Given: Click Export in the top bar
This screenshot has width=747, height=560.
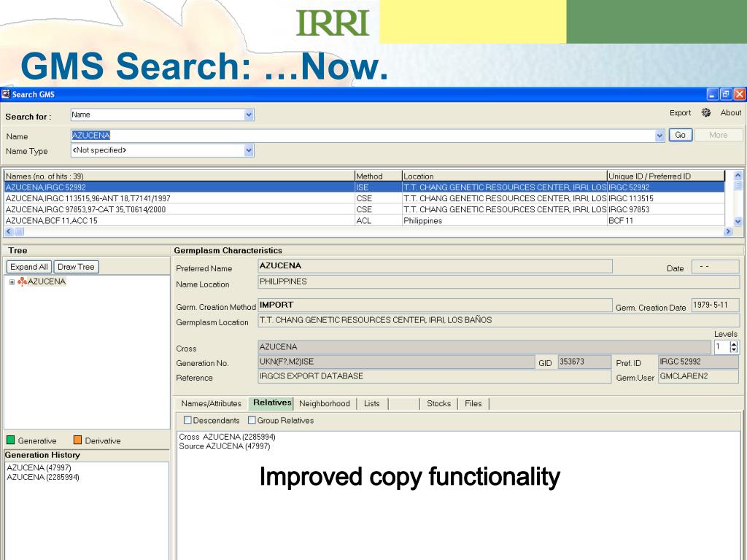Looking at the screenshot, I should [x=680, y=113].
